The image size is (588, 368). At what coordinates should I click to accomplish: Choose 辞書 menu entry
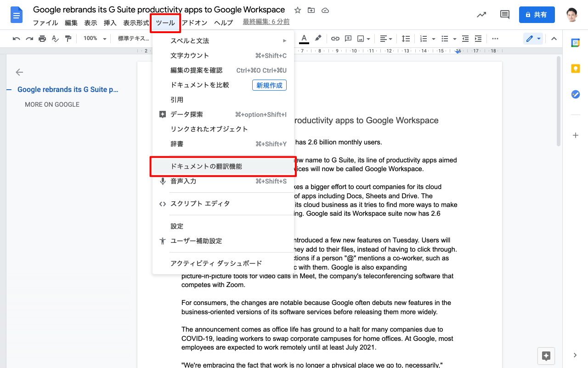coord(223,144)
